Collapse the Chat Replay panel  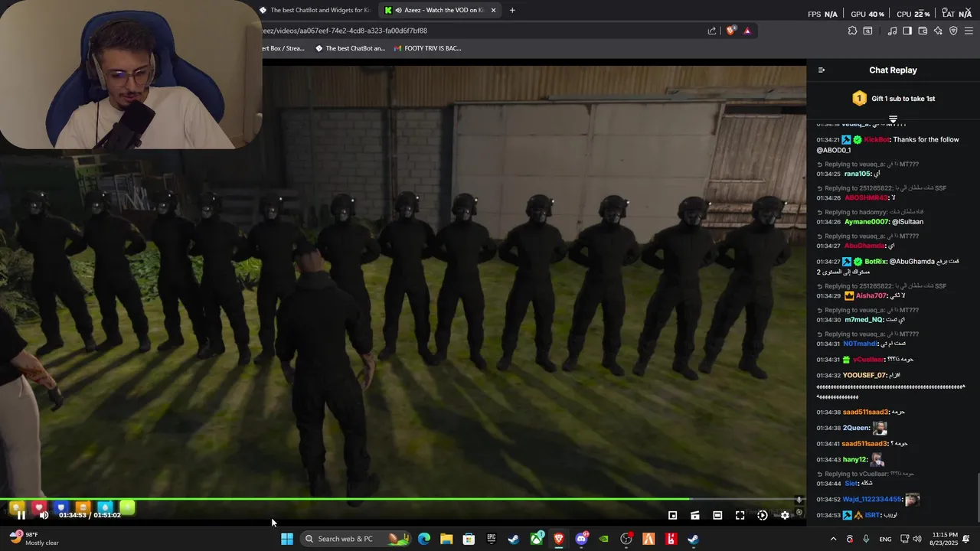coord(822,70)
